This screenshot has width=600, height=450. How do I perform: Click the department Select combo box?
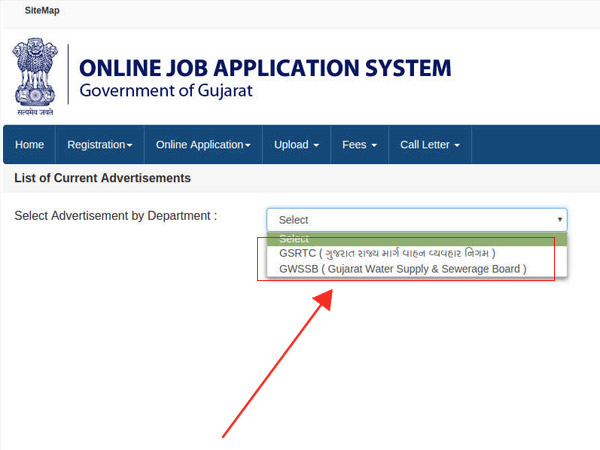tap(417, 220)
